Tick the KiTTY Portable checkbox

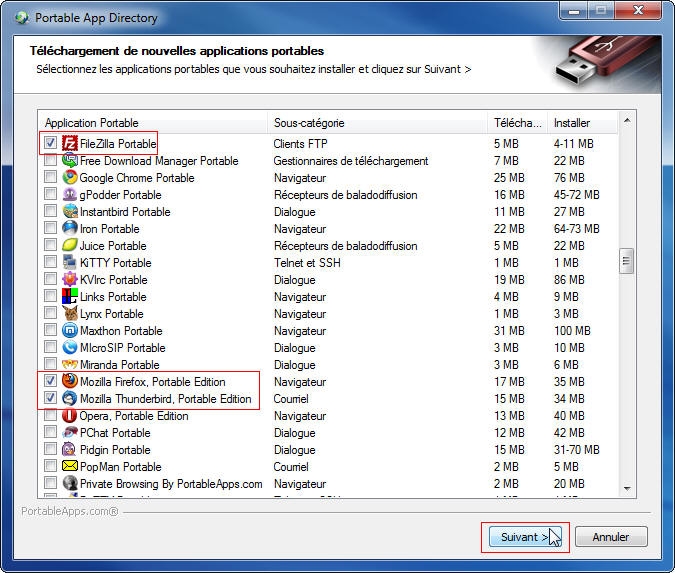(x=50, y=262)
